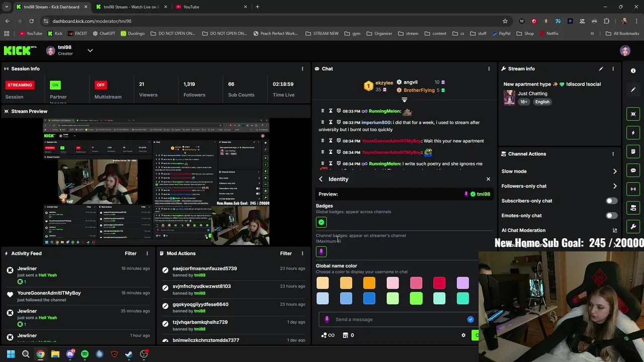Viewport: 644px width, 362px height.
Task: Click the broadcast signal sidebar icon
Action: pos(633,189)
